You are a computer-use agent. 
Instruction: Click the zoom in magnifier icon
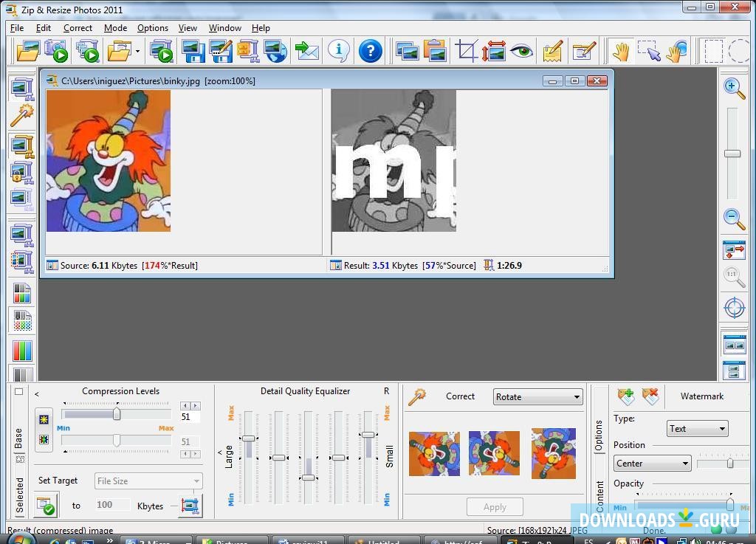(x=733, y=88)
